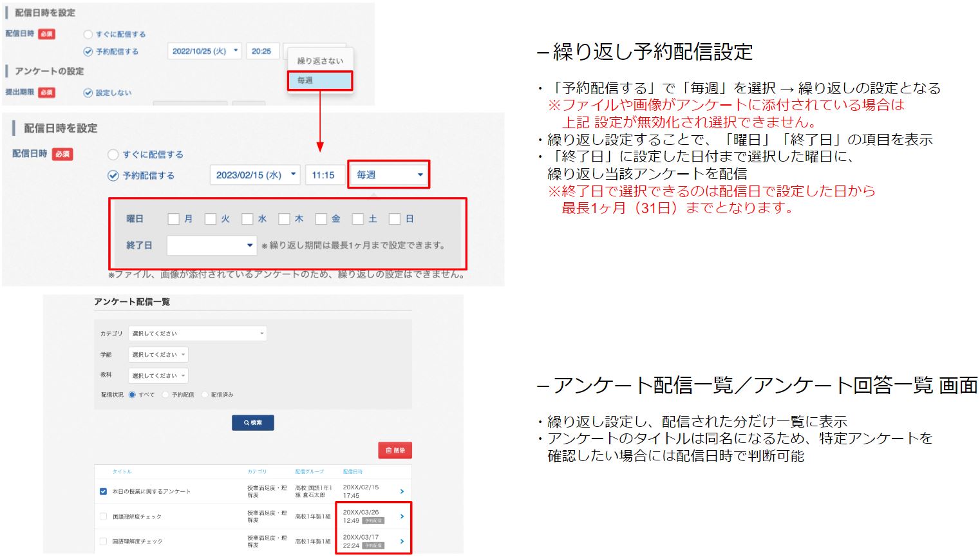Open the 学齢 filter dropdown
The height and width of the screenshot is (557, 980).
point(158,355)
